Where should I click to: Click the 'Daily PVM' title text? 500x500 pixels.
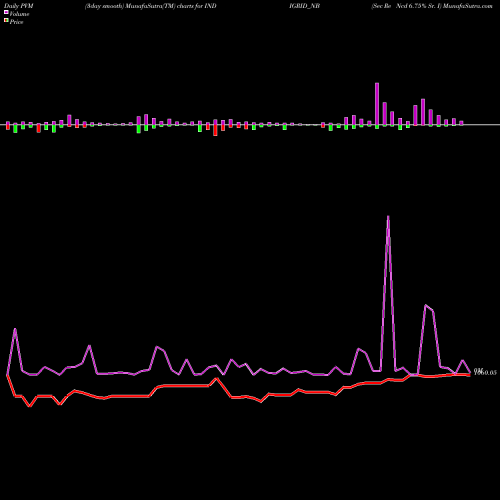click(19, 6)
